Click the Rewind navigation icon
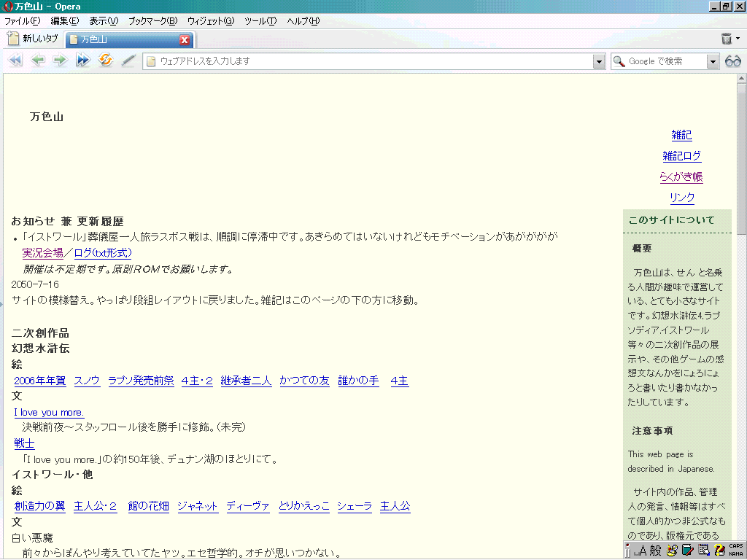Screen dimensions: 747x560 15,61
